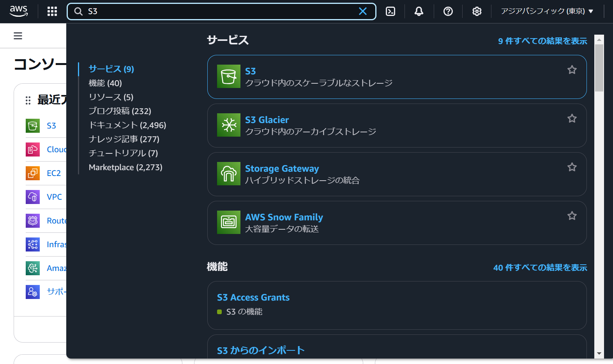Favorite the S3 Glacier star
Image resolution: width=613 pixels, height=364 pixels.
[572, 118]
